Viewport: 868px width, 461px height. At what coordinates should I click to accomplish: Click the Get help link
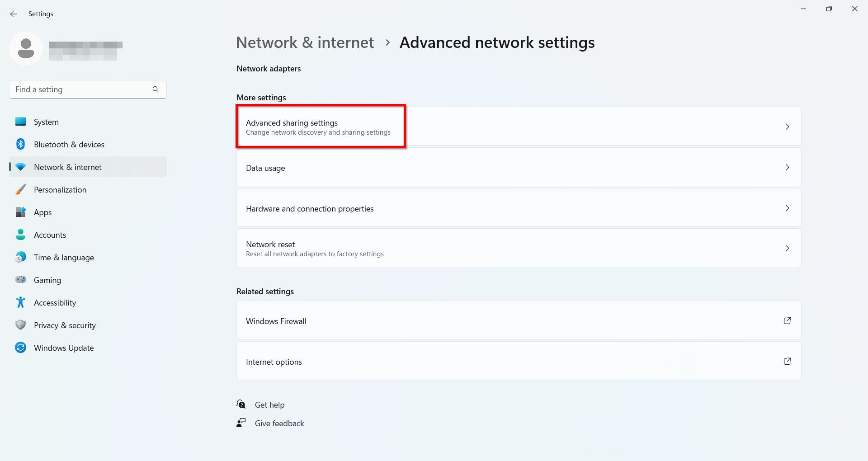pos(269,405)
